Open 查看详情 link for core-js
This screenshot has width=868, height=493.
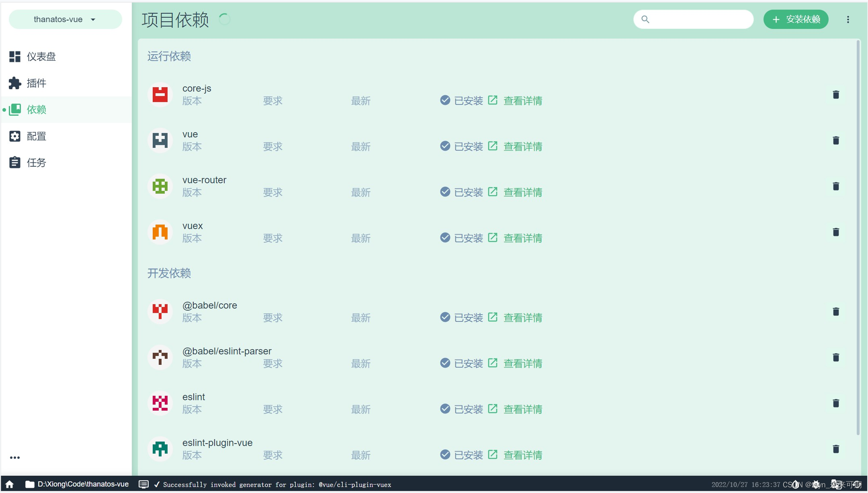point(515,100)
